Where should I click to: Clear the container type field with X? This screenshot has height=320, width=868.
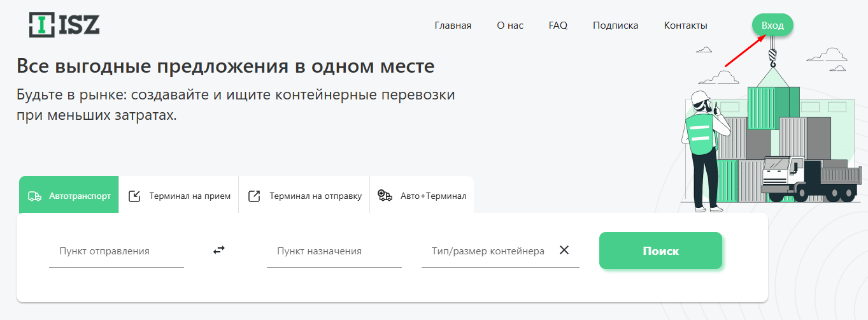pyautogui.click(x=564, y=250)
